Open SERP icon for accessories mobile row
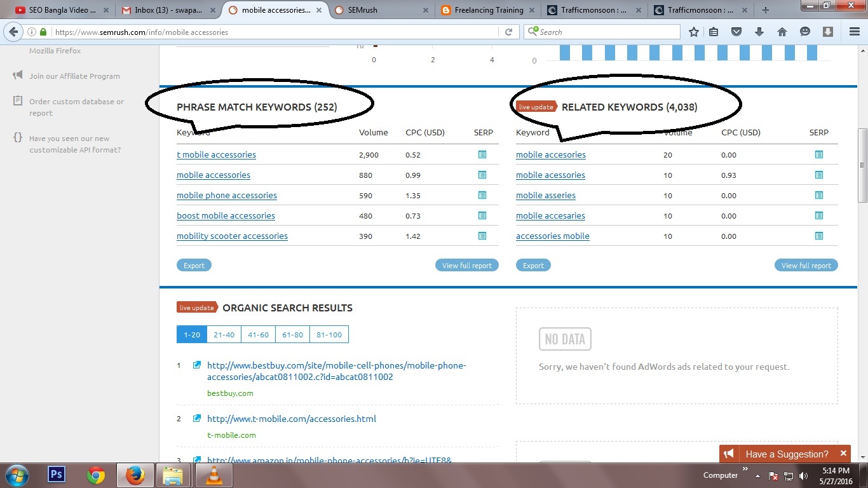The height and width of the screenshot is (488, 868). [819, 236]
